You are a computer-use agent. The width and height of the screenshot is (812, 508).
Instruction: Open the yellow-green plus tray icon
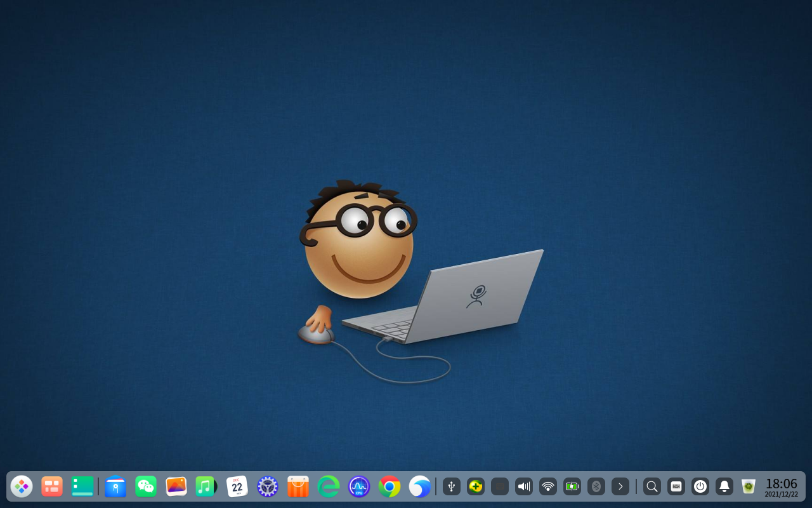[476, 486]
